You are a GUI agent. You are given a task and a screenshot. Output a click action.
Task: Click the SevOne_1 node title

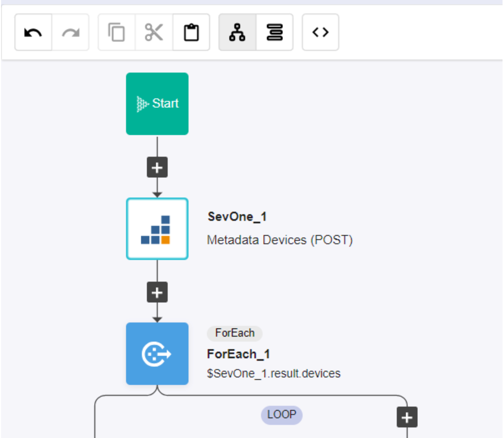[237, 217]
